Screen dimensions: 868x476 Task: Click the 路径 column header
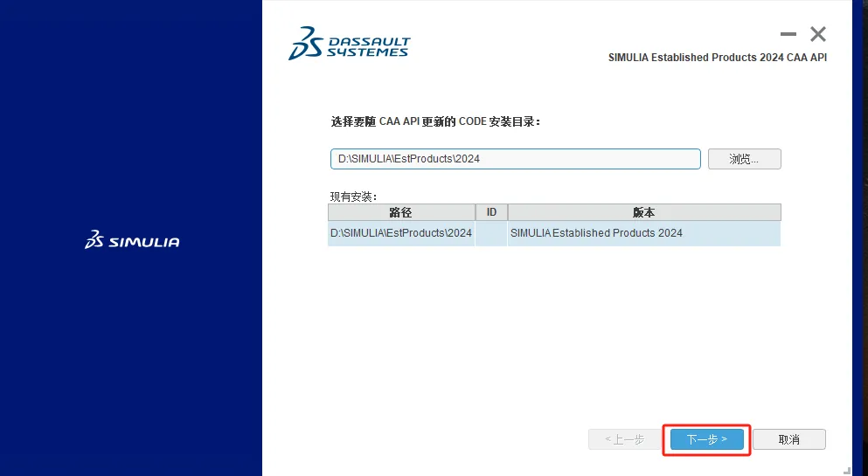click(x=401, y=212)
